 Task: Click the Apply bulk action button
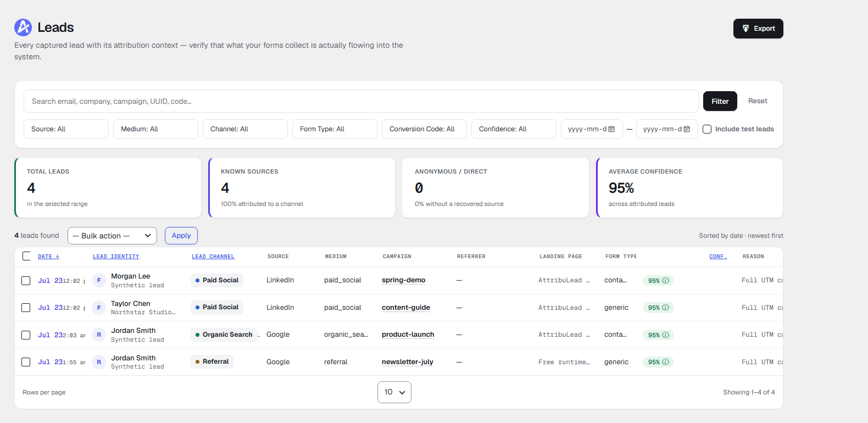[181, 236]
